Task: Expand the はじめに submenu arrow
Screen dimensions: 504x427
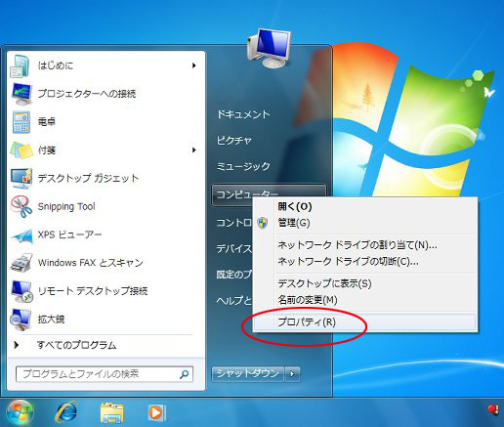Action: tap(194, 65)
